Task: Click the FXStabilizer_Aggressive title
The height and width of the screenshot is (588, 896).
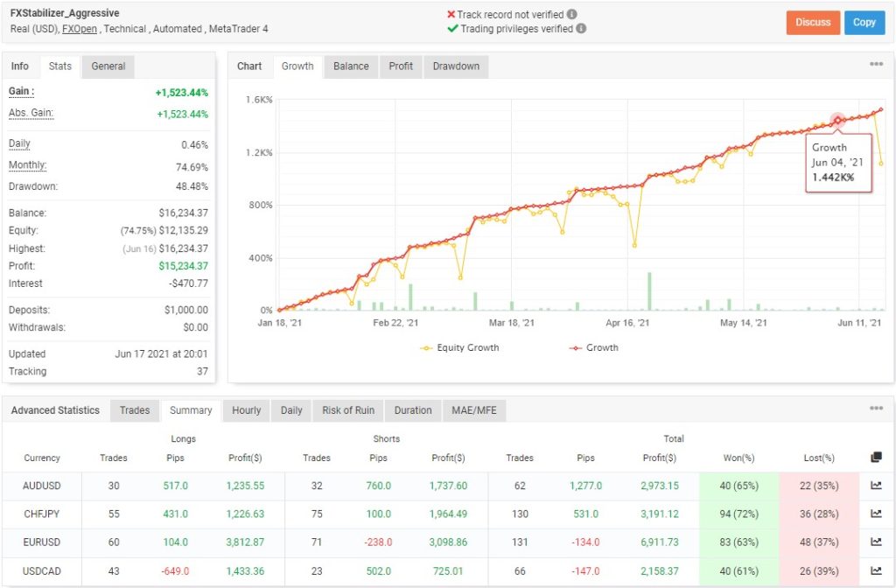Action: pos(65,12)
